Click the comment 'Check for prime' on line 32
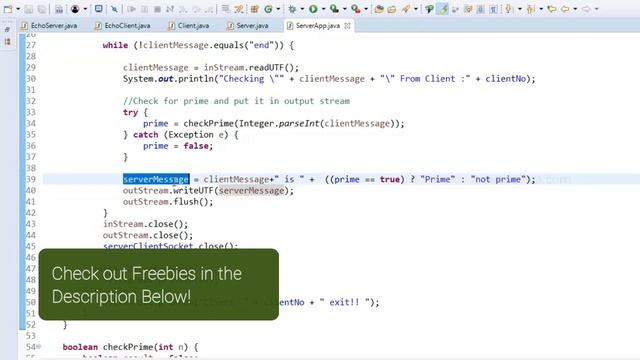This screenshot has width=640, height=360. click(171, 101)
